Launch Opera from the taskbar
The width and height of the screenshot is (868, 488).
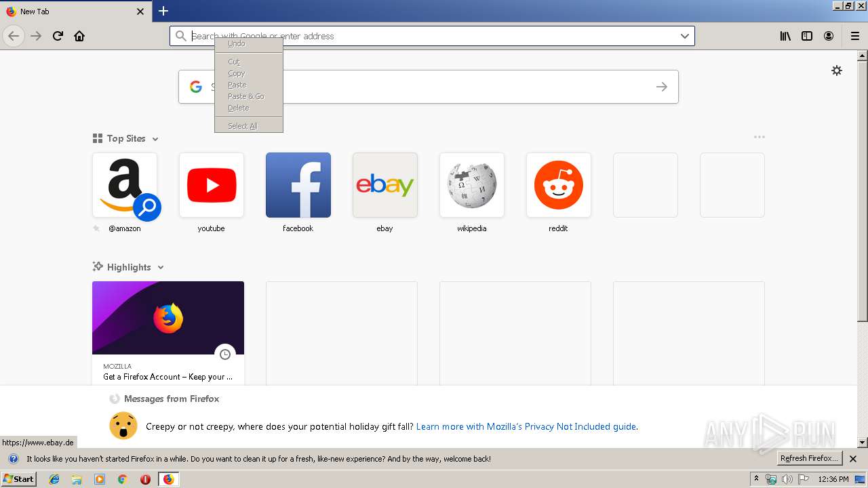click(145, 479)
